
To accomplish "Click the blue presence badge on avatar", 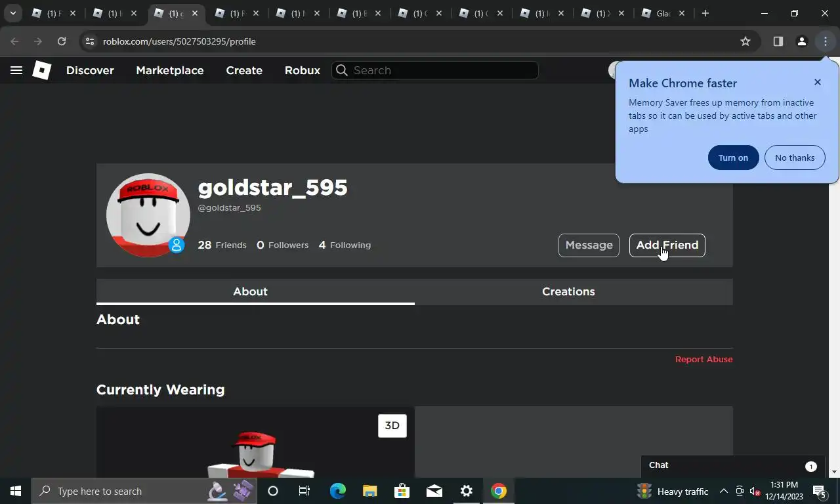I will coord(177,245).
